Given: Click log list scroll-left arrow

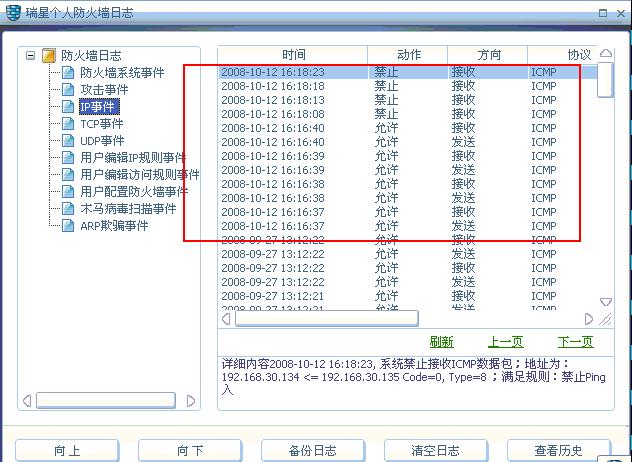Looking at the screenshot, I should click(226, 319).
